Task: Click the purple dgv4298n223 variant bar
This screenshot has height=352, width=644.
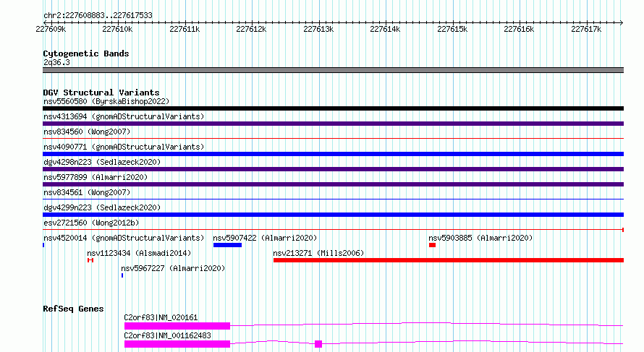Action: coord(333,169)
